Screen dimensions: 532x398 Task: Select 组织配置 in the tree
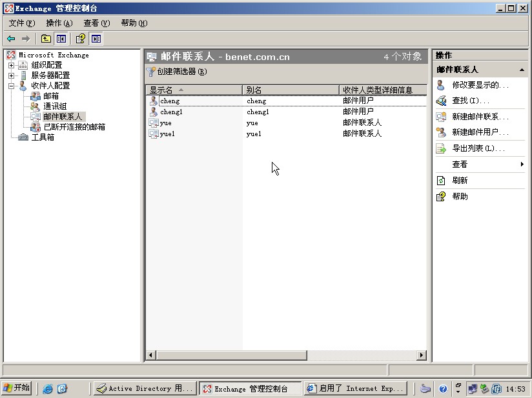[47, 65]
